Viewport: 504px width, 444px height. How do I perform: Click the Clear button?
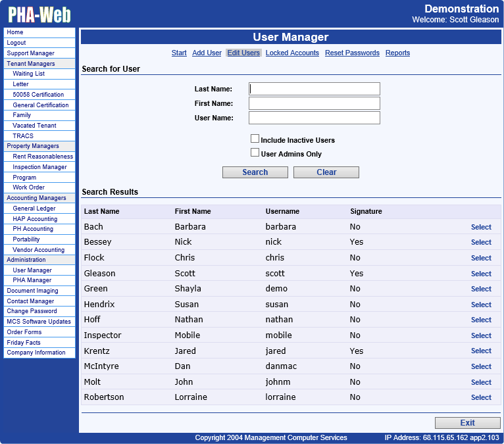(326, 172)
